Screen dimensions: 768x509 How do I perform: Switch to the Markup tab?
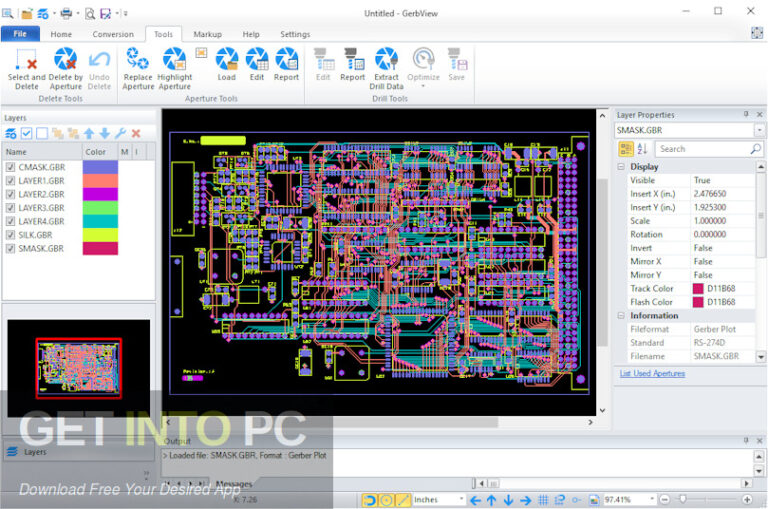tap(208, 34)
